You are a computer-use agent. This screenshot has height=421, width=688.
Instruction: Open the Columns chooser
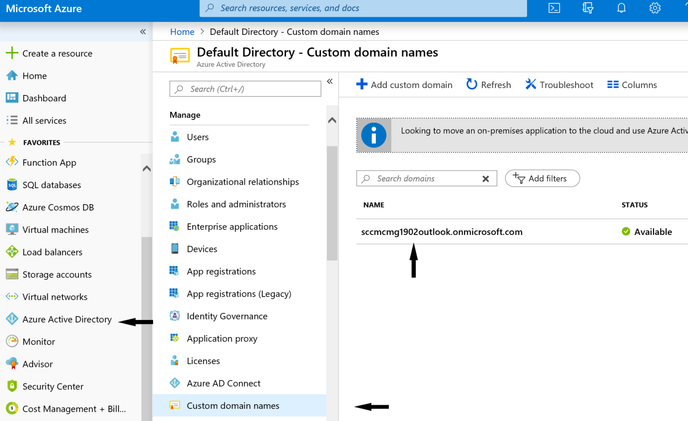click(632, 84)
